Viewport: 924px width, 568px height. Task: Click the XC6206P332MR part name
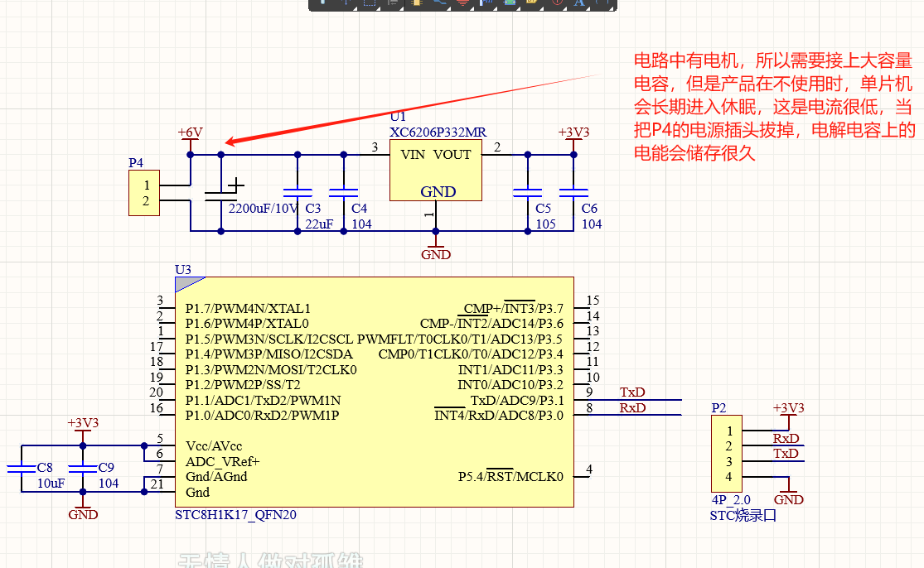pos(438,132)
